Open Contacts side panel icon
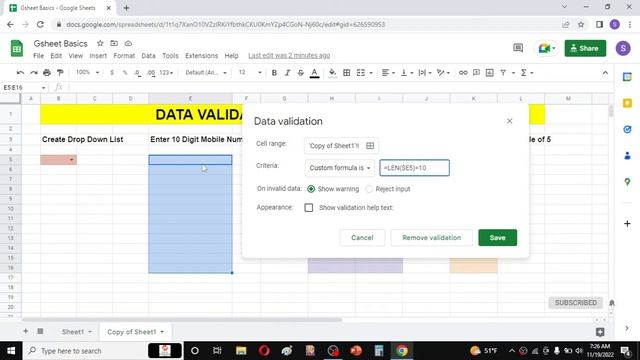 (627, 156)
